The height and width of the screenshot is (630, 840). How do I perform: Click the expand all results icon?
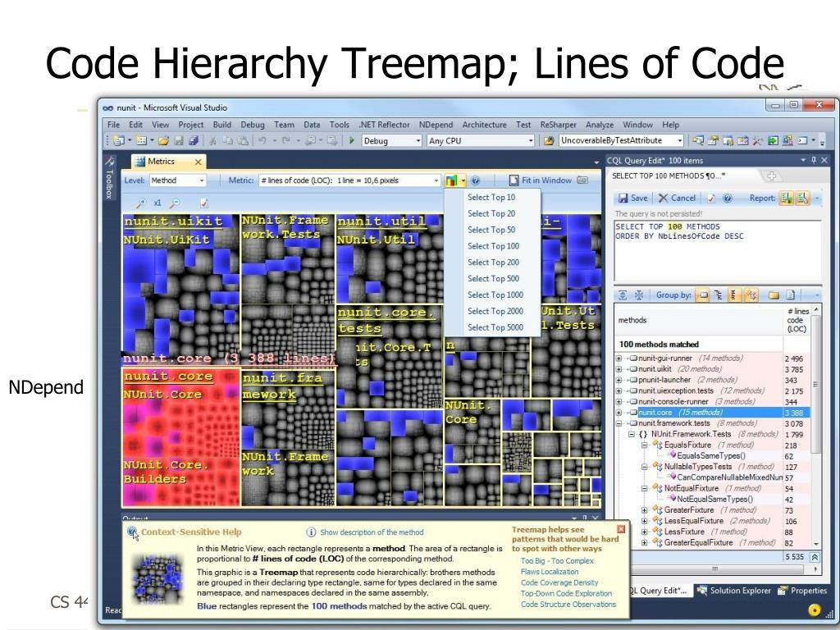[x=623, y=295]
